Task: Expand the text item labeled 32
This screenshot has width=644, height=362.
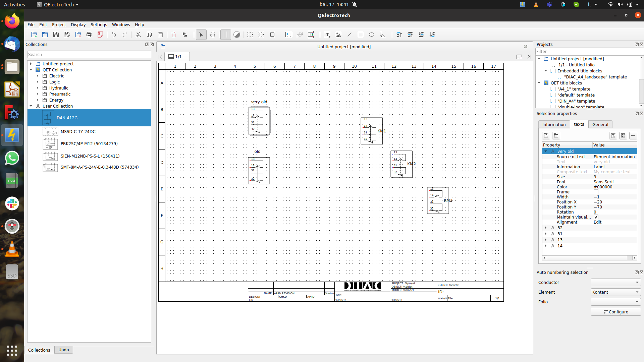Action: (x=546, y=228)
